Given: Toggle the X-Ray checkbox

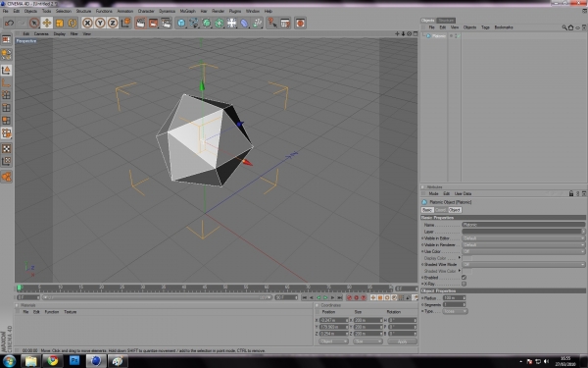Looking at the screenshot, I should click(x=464, y=284).
